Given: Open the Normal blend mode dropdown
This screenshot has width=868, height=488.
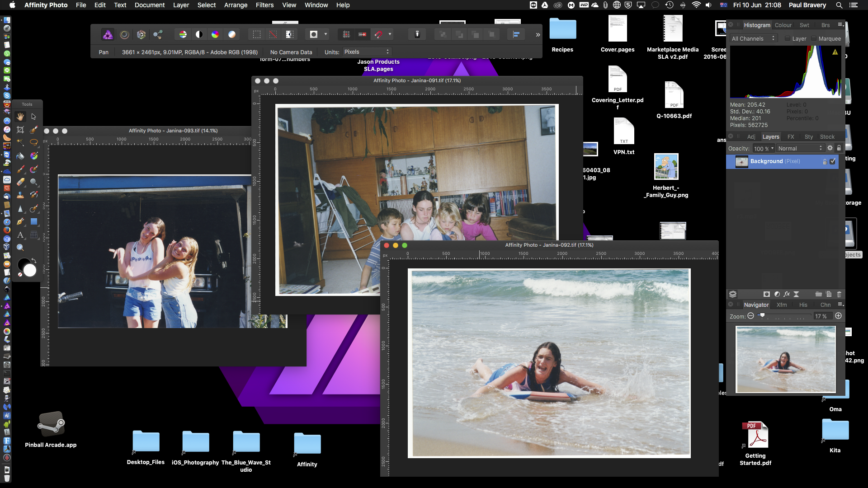Looking at the screenshot, I should [800, 149].
